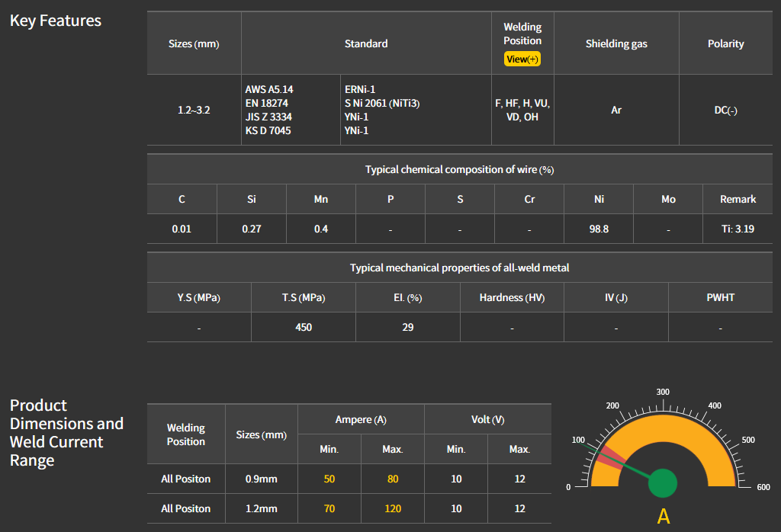Click the yellow View(+) button

point(522,59)
